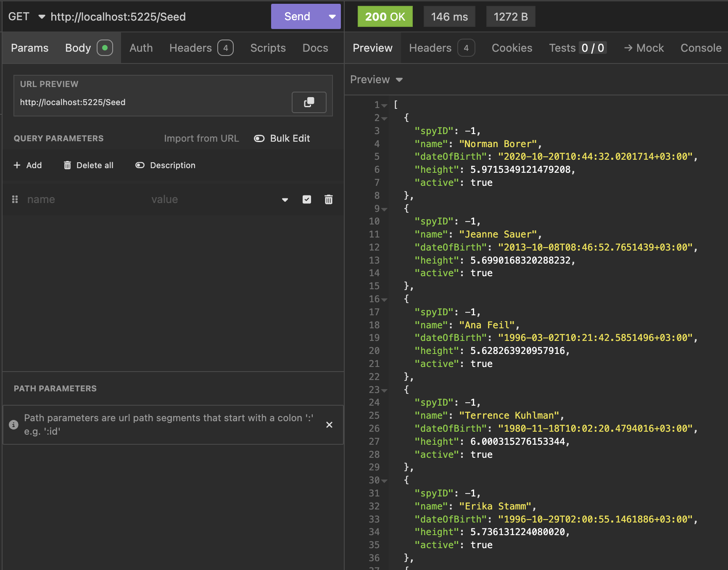Expand the Send button options arrow
Image resolution: width=728 pixels, height=570 pixels.
click(x=332, y=17)
